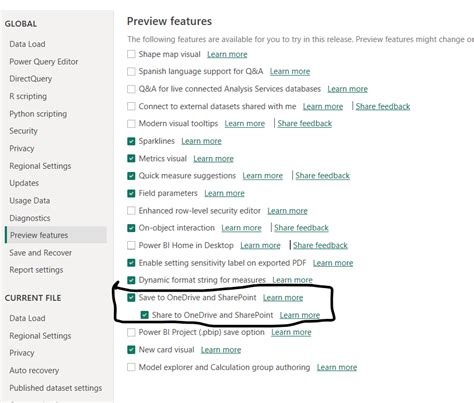The image size is (474, 403).
Task: Uncheck the Metrics visual feature
Action: (x=131, y=158)
